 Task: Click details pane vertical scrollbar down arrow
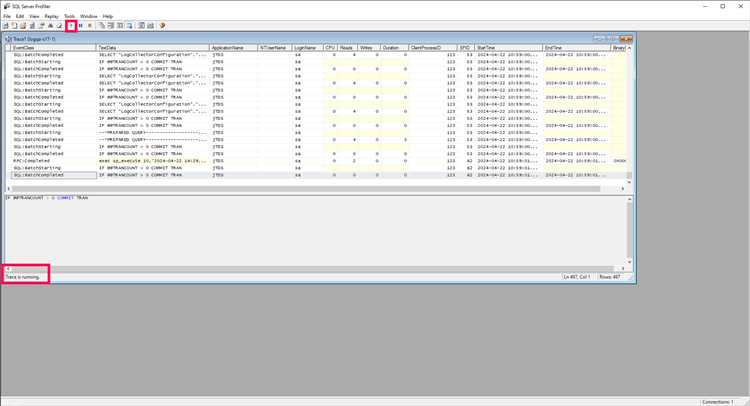(629, 262)
